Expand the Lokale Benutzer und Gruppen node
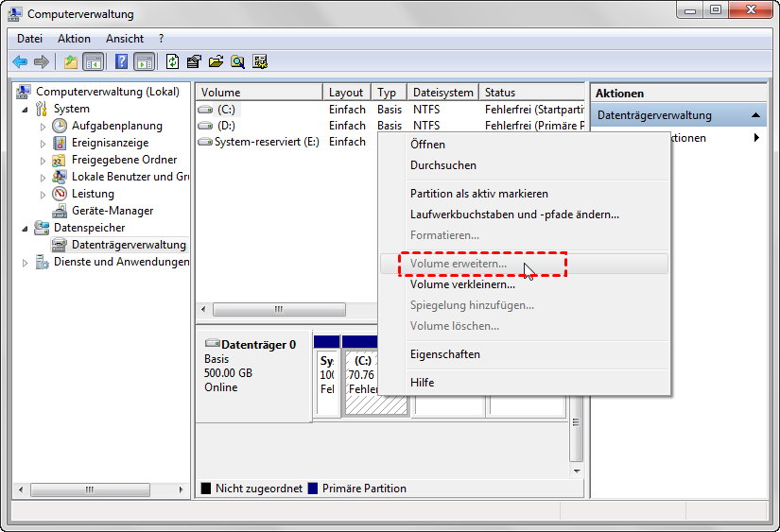This screenshot has width=780, height=532. 43,178
